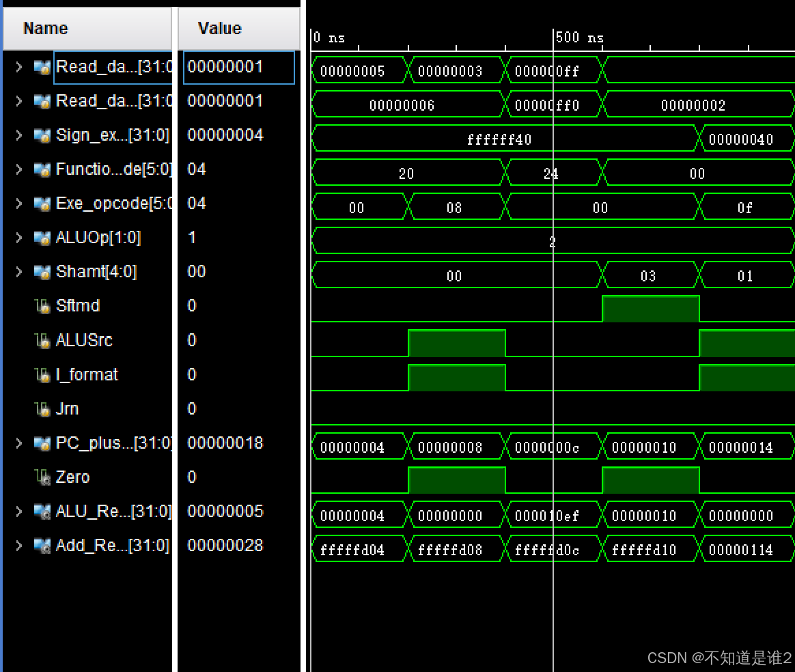Click the signal icon next to Jrn

(41, 408)
